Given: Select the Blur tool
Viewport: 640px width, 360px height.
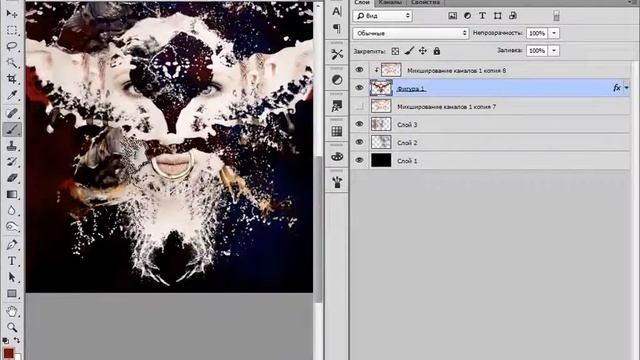Looking at the screenshot, I should tap(11, 210).
